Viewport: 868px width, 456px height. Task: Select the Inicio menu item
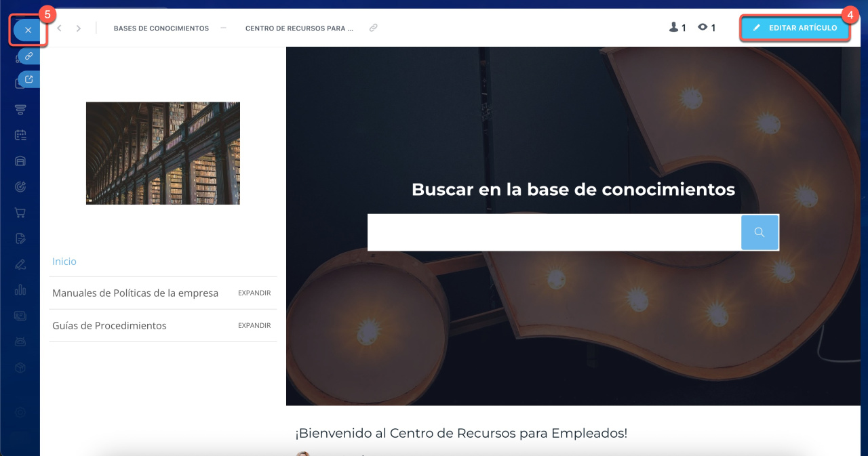point(64,262)
